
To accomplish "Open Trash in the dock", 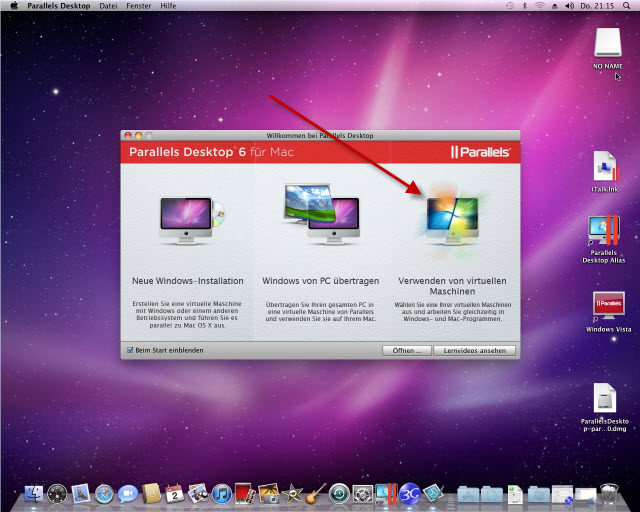I will point(609,493).
